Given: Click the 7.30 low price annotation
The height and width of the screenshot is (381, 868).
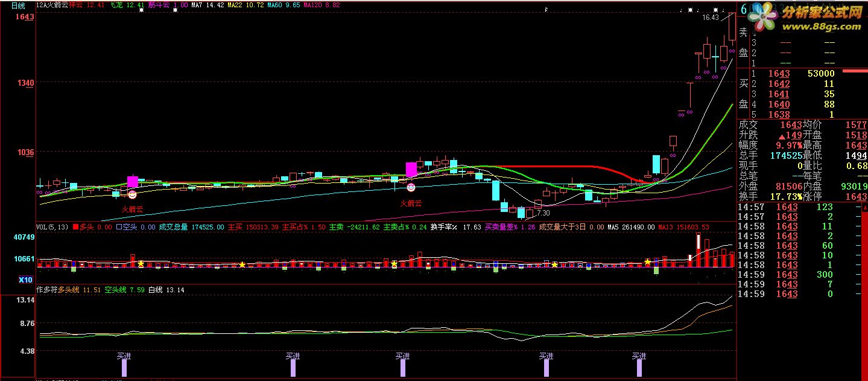Looking at the screenshot, I should [543, 213].
